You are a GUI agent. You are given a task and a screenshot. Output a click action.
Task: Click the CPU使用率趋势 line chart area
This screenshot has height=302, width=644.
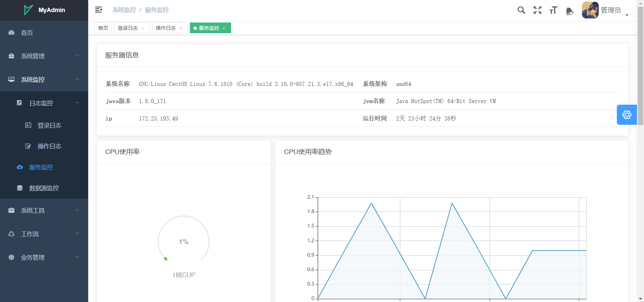(x=452, y=248)
